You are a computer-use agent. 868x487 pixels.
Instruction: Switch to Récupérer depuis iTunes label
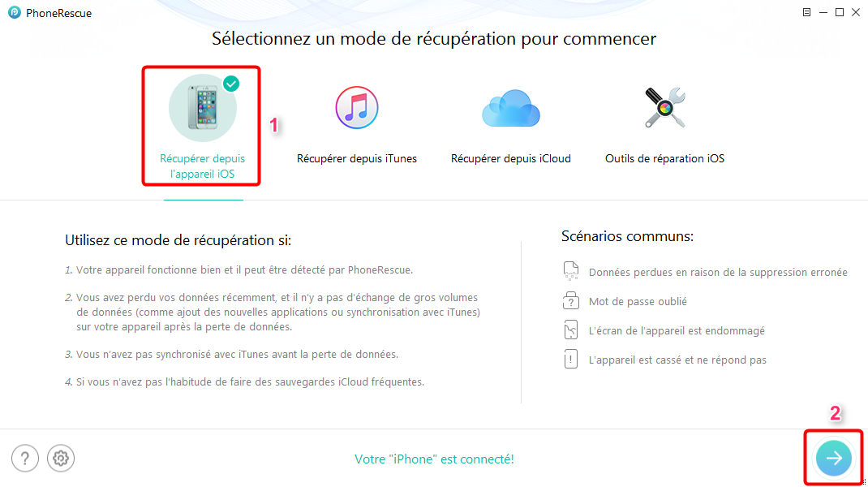coord(356,159)
